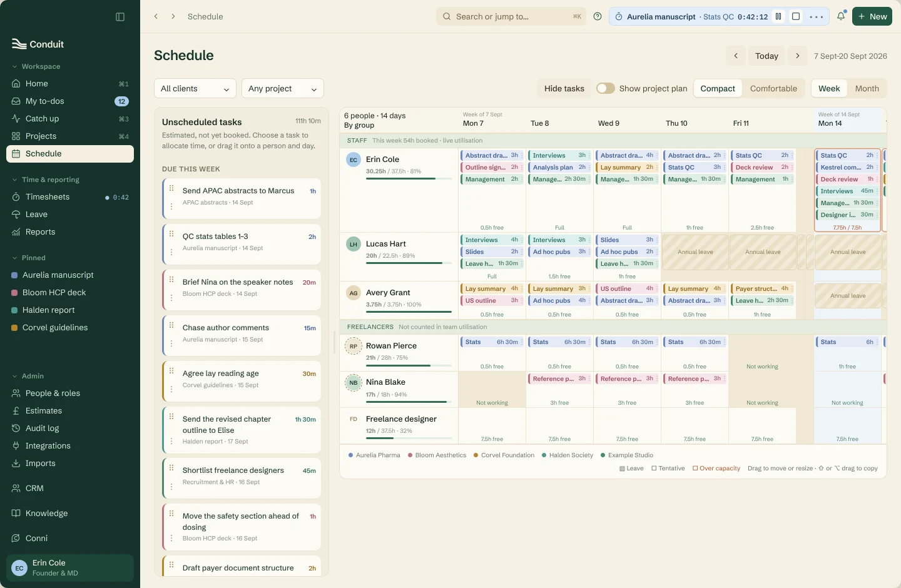Stop the running timer with the square icon
The width and height of the screenshot is (901, 588).
796,17
